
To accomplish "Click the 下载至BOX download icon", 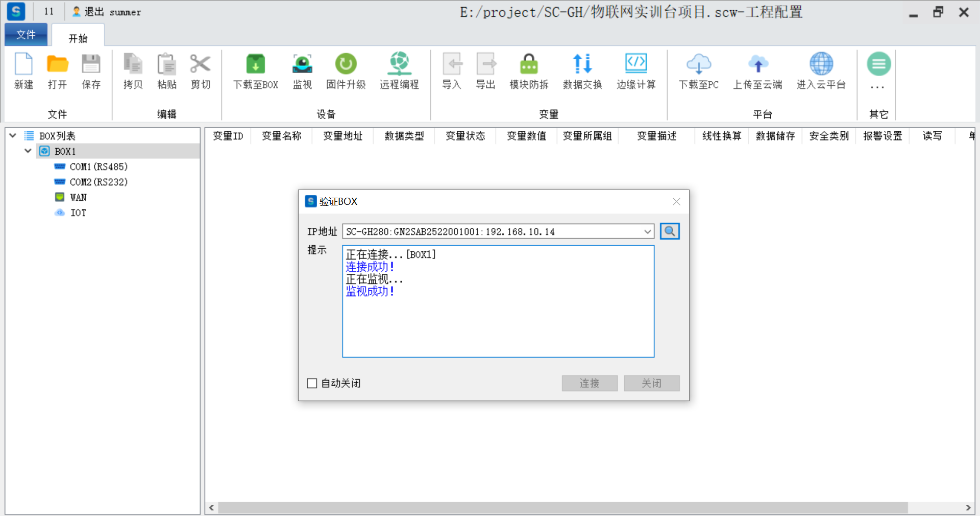I will pos(255,65).
